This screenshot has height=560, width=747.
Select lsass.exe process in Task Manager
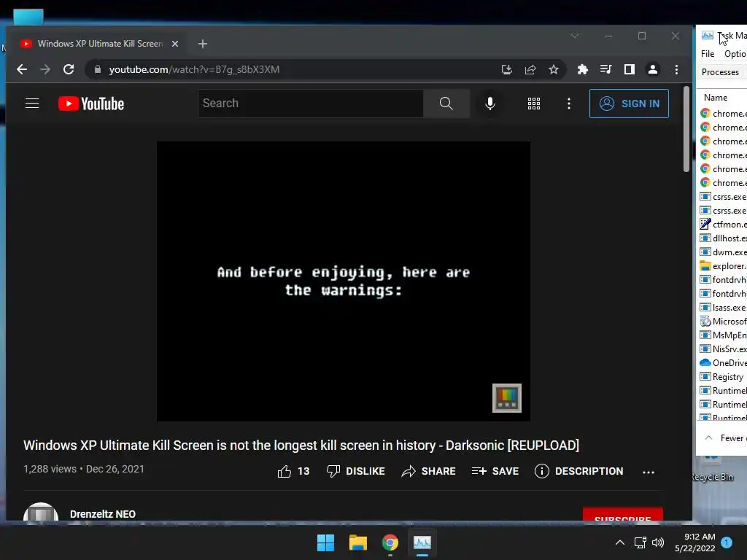(x=723, y=308)
